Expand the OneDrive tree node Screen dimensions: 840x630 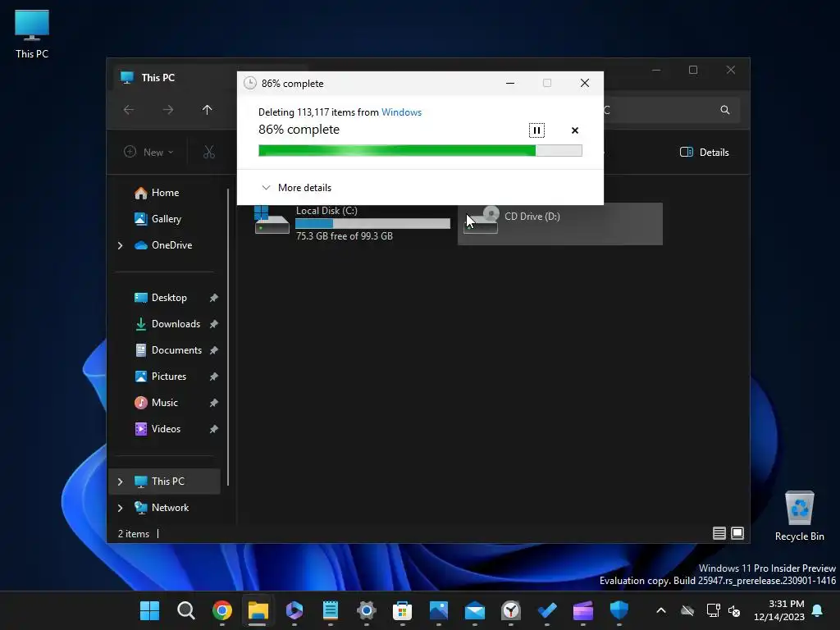(x=121, y=245)
